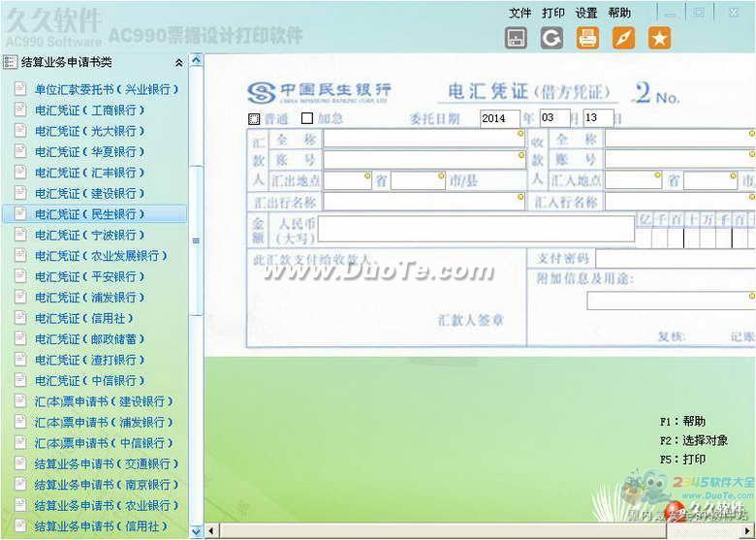Click the day field showing 13
The width and height of the screenshot is (756, 540).
coord(598,117)
